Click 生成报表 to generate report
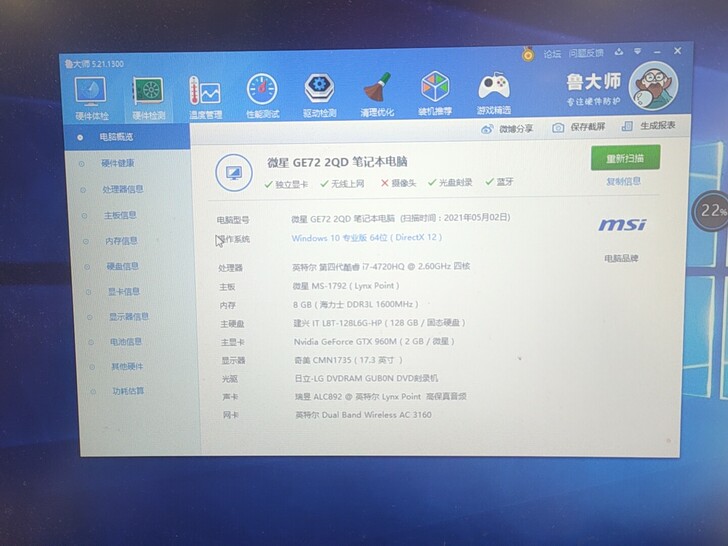Image resolution: width=728 pixels, height=546 pixels. (x=649, y=126)
